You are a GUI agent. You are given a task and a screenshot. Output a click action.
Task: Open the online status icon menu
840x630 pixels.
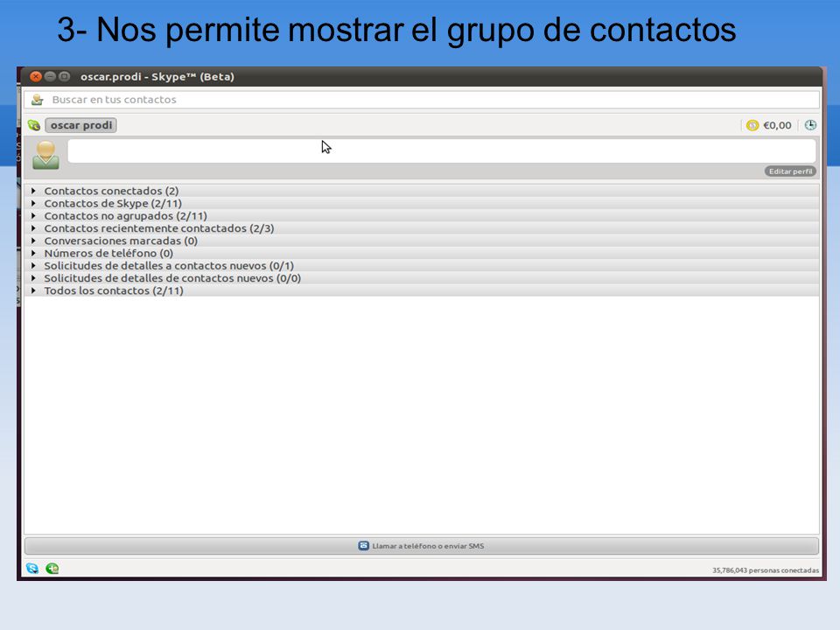pyautogui.click(x=34, y=125)
